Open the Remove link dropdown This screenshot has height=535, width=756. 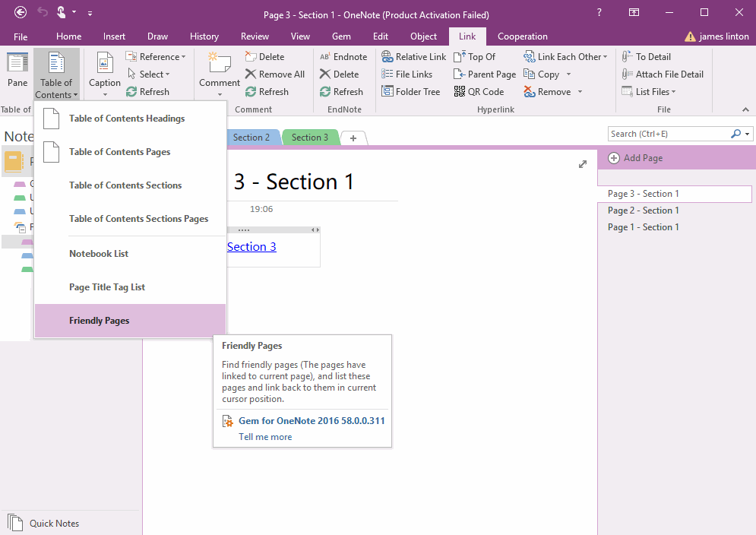(x=580, y=92)
